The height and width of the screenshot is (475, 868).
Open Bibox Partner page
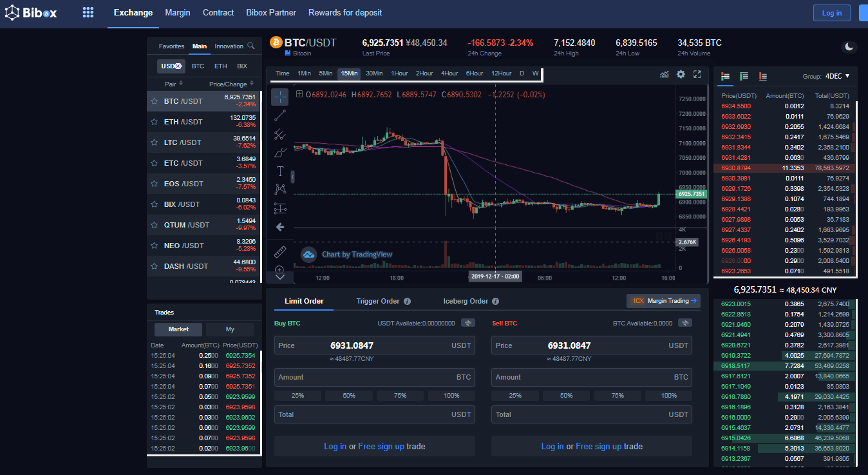(271, 12)
